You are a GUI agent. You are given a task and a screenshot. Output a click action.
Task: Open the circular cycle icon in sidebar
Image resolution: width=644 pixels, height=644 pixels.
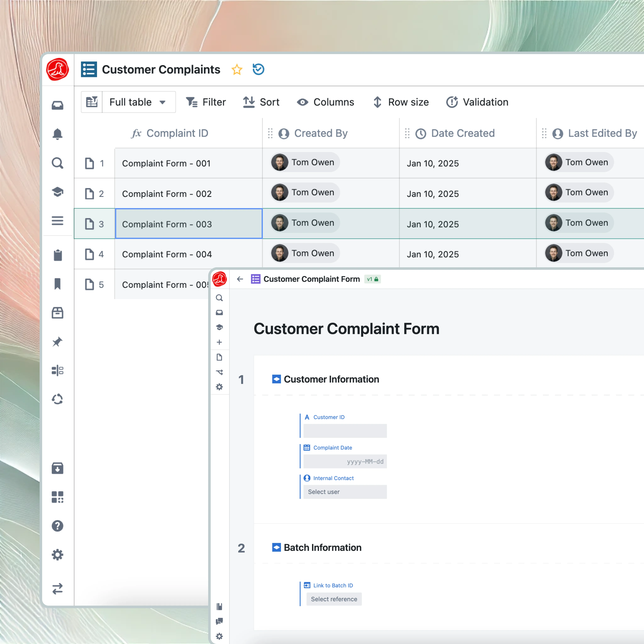coord(57,399)
